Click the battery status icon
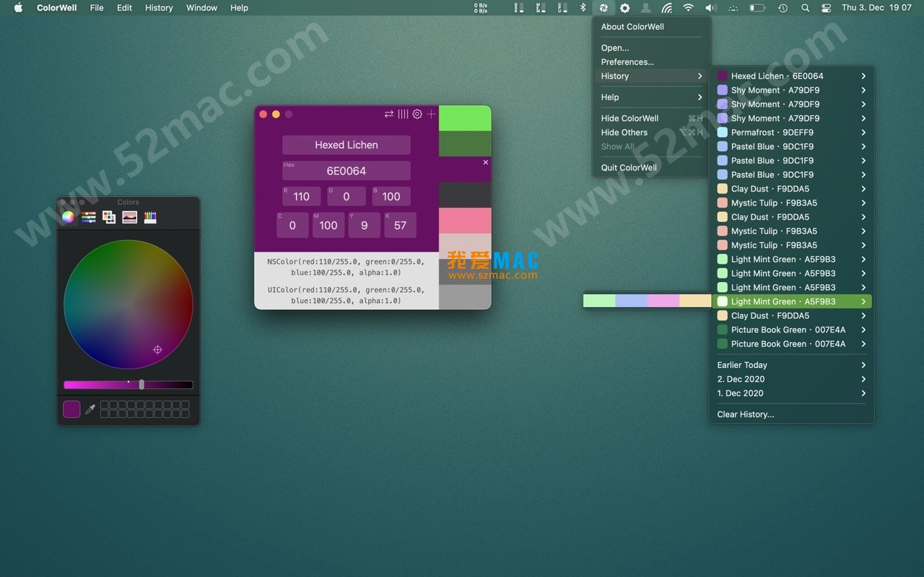The width and height of the screenshot is (924, 577). 757,8
